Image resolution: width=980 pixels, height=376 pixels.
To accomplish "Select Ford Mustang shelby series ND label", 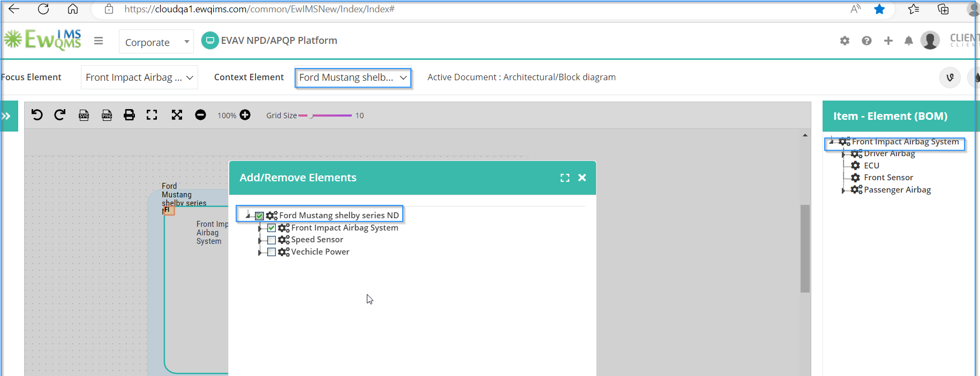I will point(339,216).
